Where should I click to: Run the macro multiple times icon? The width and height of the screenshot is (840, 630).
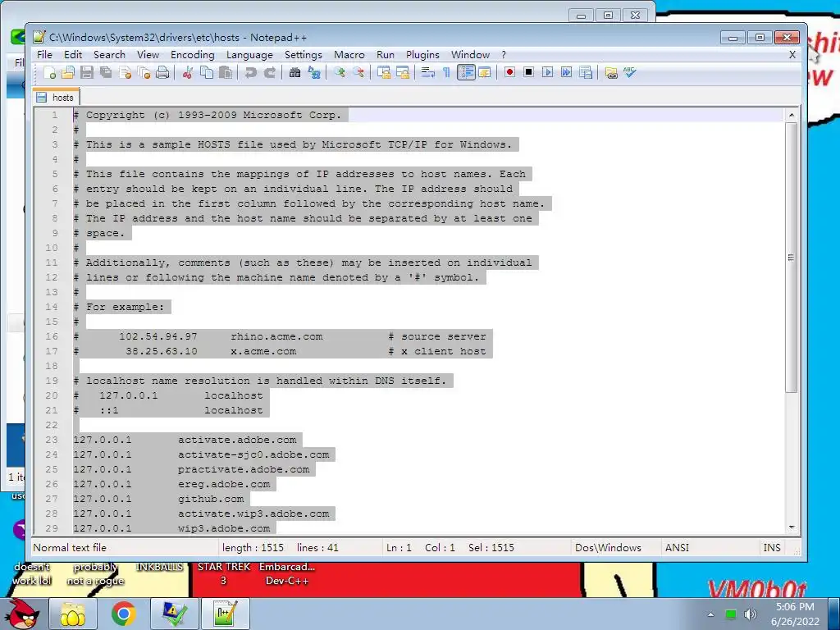click(x=566, y=72)
